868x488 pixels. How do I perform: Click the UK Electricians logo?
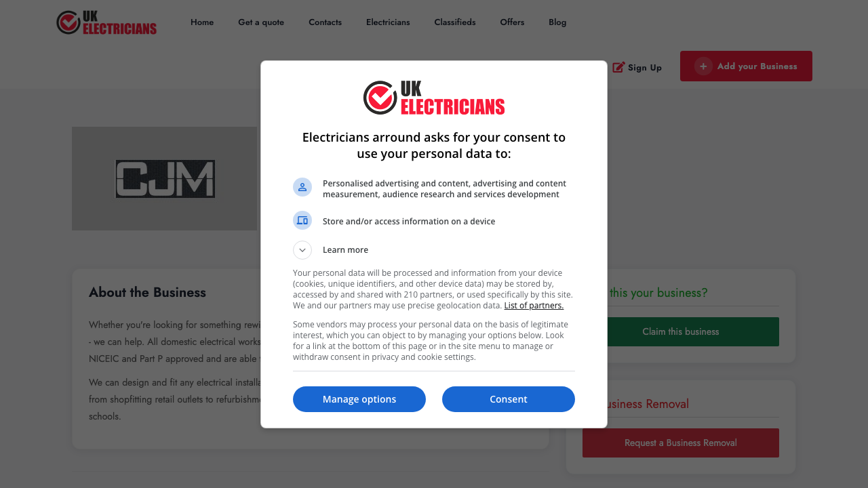(x=106, y=22)
